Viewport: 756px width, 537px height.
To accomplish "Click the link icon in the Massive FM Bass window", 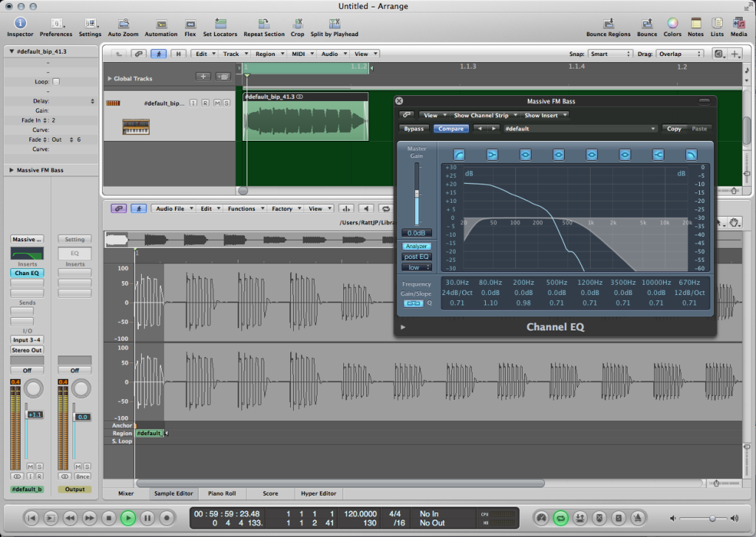I will 407,115.
